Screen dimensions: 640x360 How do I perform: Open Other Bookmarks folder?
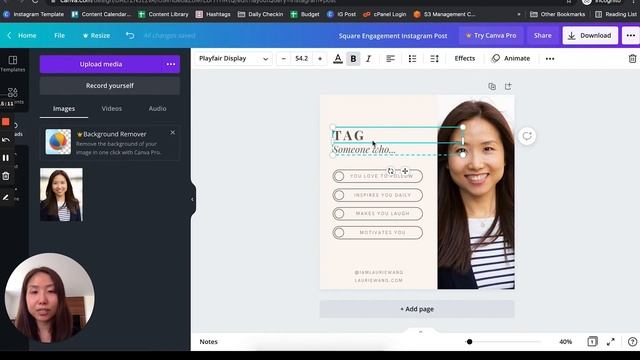(557, 14)
